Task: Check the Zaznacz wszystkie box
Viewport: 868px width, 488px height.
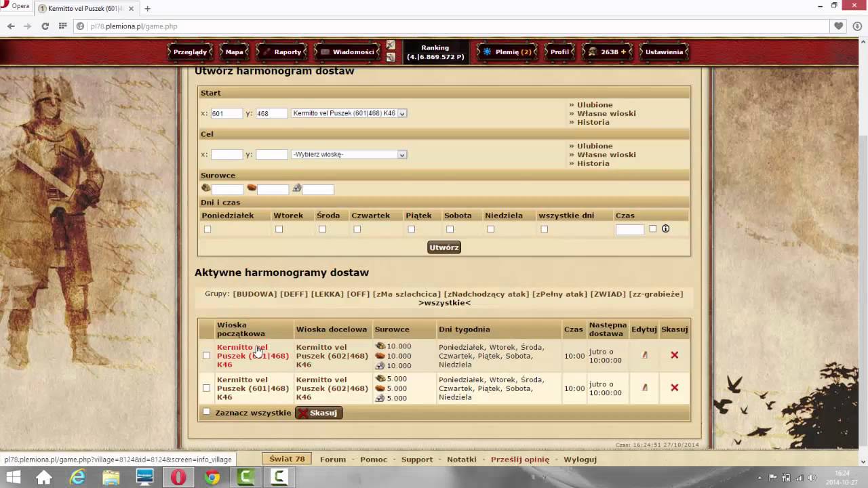Action: [207, 411]
